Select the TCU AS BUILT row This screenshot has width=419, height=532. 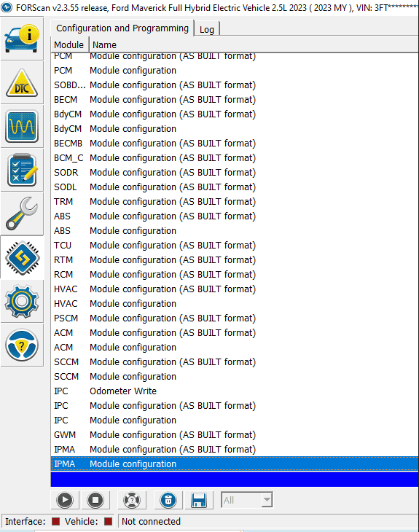tap(235, 246)
